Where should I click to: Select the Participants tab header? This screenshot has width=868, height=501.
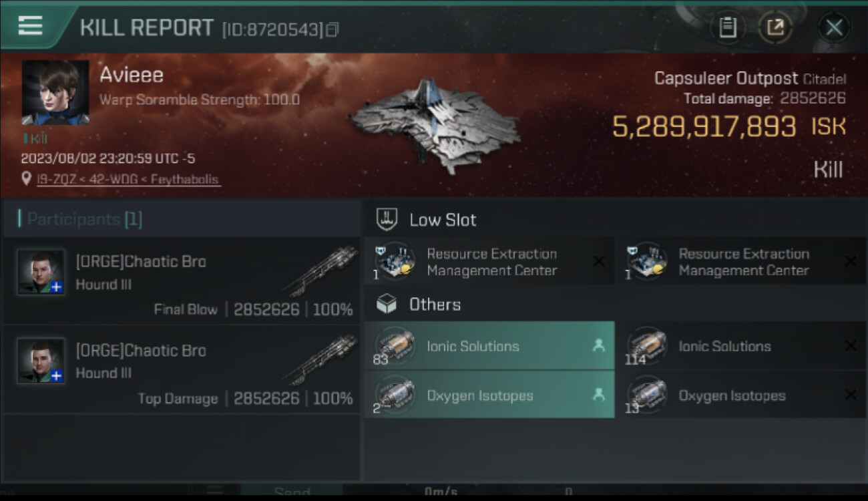[80, 219]
